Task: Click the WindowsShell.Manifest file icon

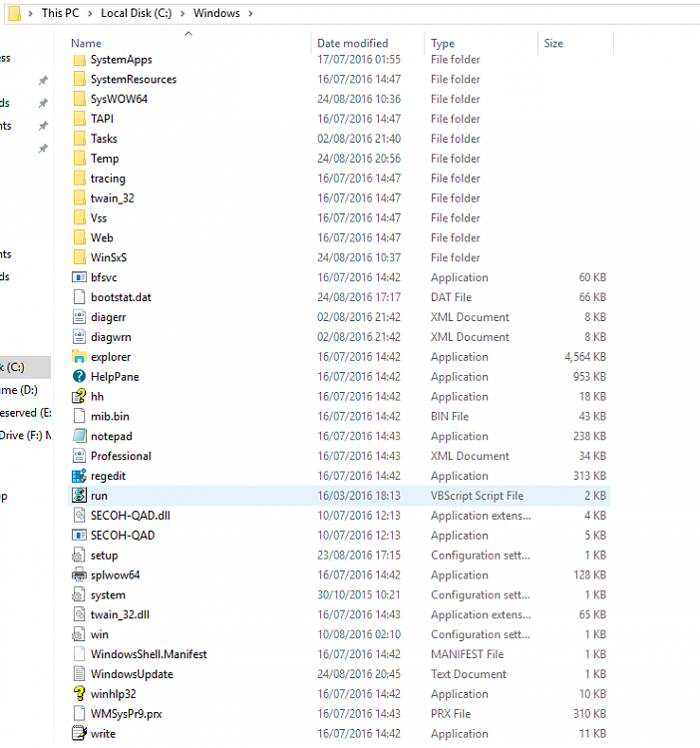Action: coord(79,654)
